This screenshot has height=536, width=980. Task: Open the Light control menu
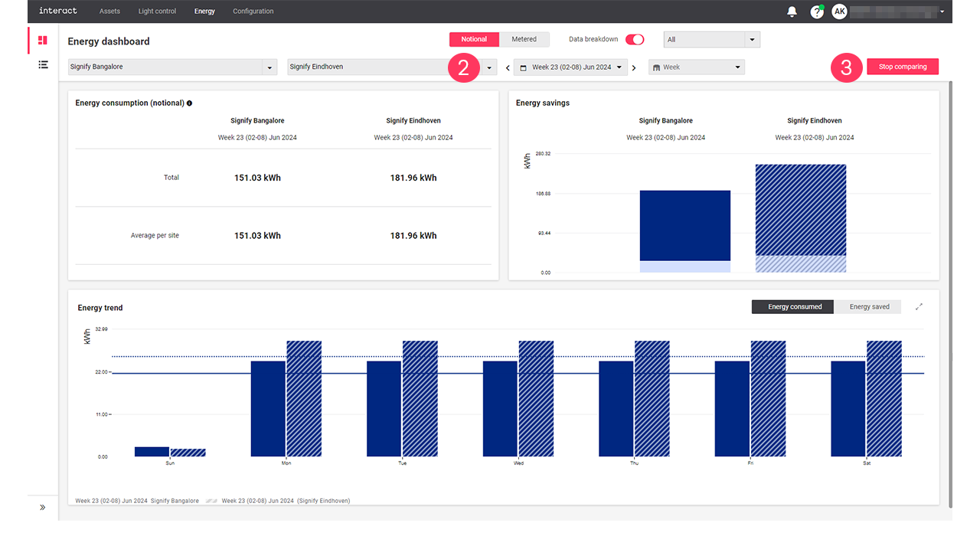point(156,11)
